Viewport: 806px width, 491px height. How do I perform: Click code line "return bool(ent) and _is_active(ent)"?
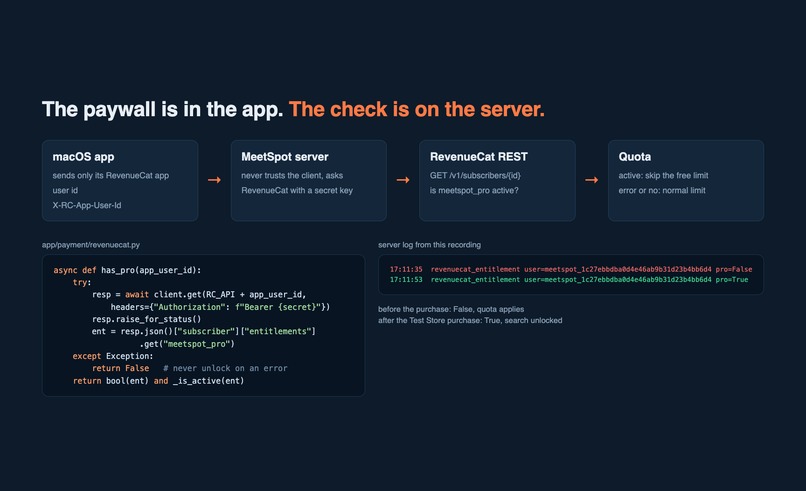pos(158,381)
